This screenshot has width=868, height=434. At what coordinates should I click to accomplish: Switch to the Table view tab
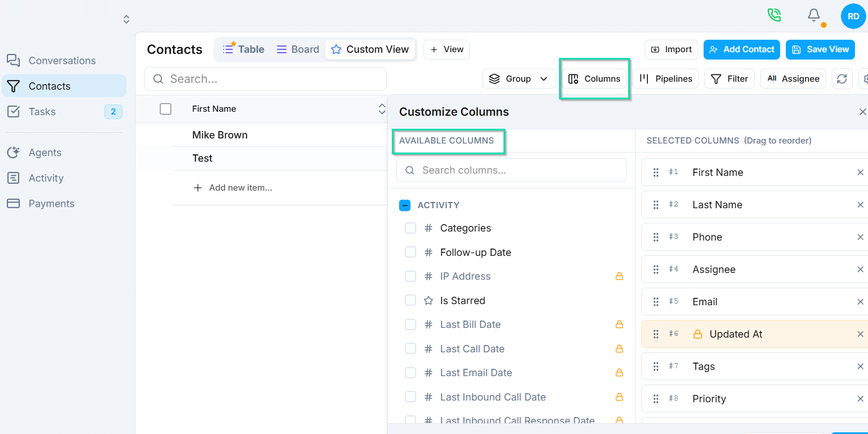tap(243, 49)
